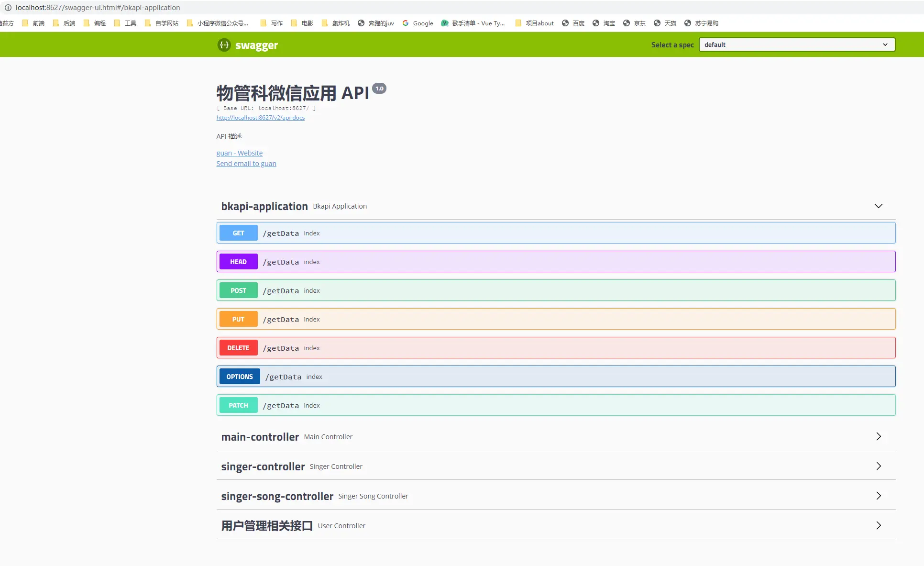Expand the 用户管理相关接口 User Controller section
This screenshot has width=924, height=566.
tap(878, 525)
